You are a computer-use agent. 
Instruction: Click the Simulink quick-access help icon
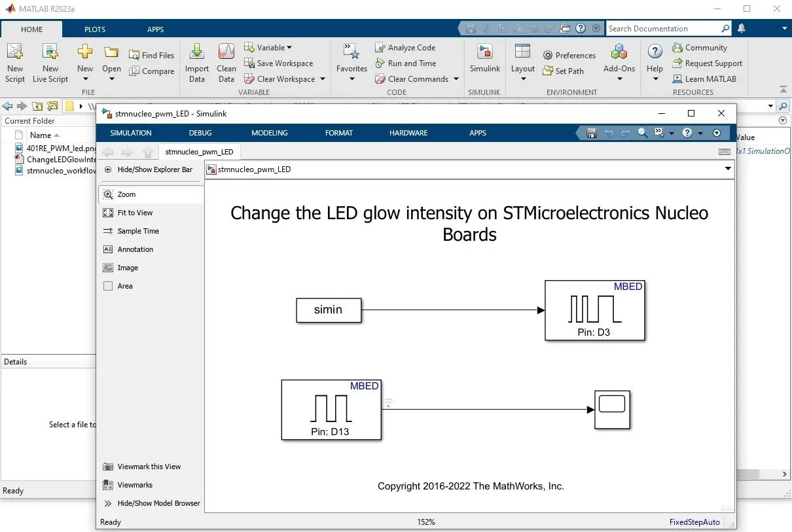click(687, 133)
